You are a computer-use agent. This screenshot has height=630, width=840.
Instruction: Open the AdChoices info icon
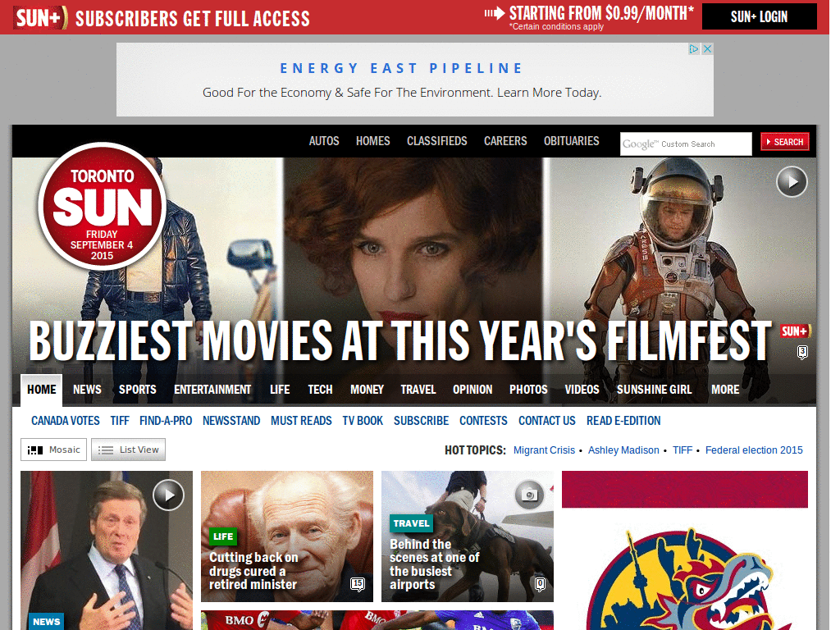click(694, 48)
